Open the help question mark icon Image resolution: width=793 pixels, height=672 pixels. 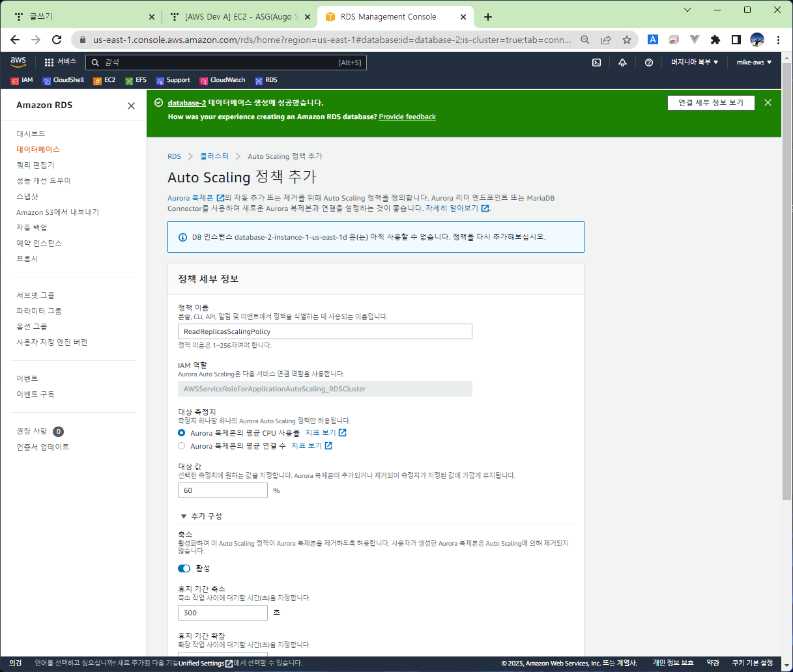649,63
